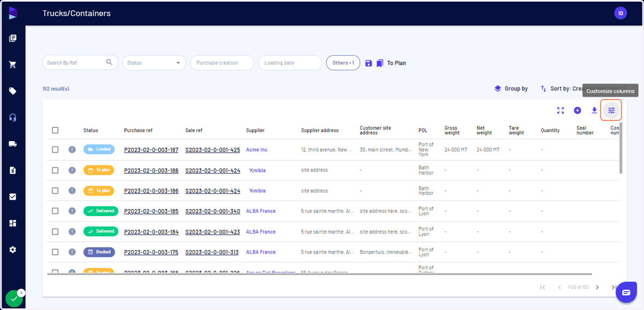Click alert icon on P2023-02-0-003-185 row
Image resolution: width=644 pixels, height=310 pixels.
click(72, 211)
